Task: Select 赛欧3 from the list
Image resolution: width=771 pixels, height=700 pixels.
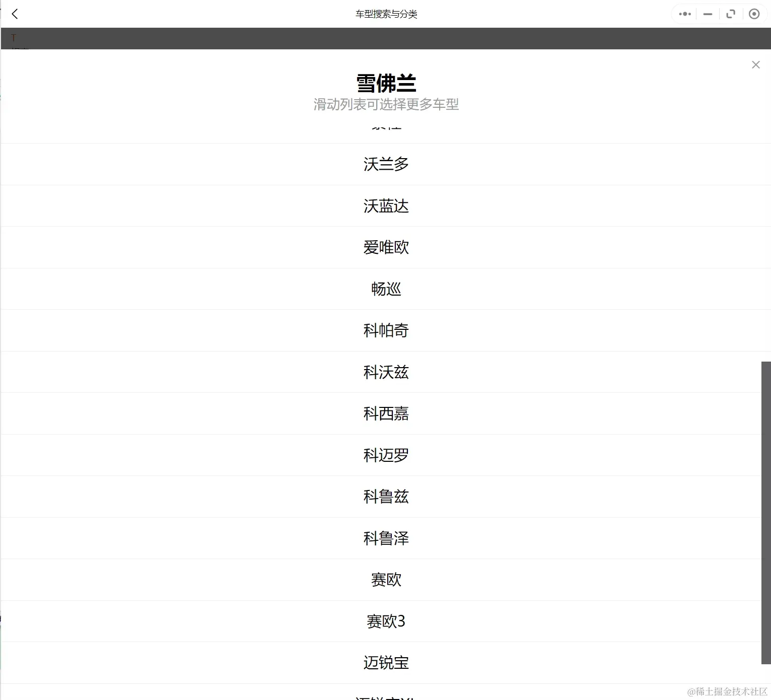Action: point(386,621)
